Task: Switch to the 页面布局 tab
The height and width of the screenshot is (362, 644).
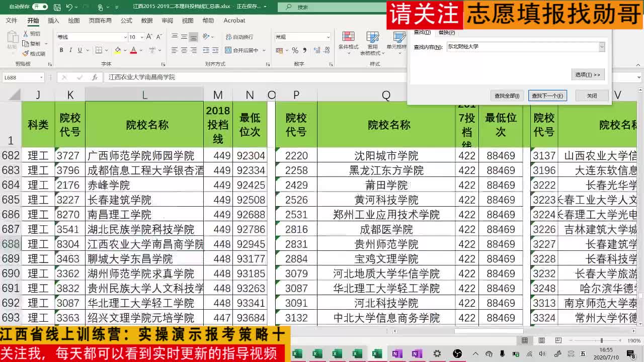Action: tap(100, 21)
